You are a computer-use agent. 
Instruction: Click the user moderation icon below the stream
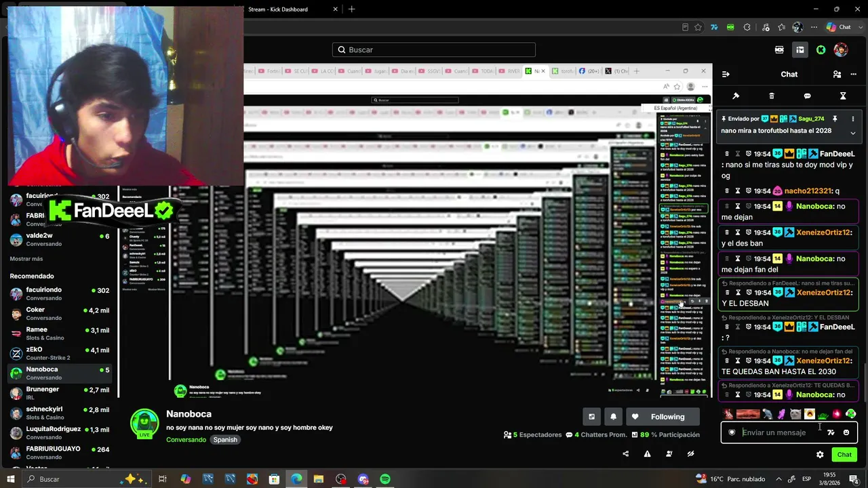(669, 454)
